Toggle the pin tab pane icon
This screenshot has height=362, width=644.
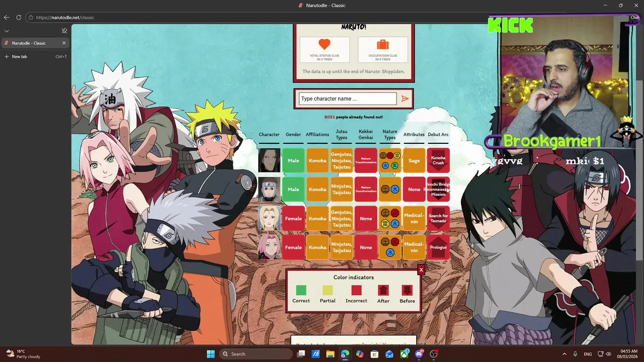pos(64,31)
